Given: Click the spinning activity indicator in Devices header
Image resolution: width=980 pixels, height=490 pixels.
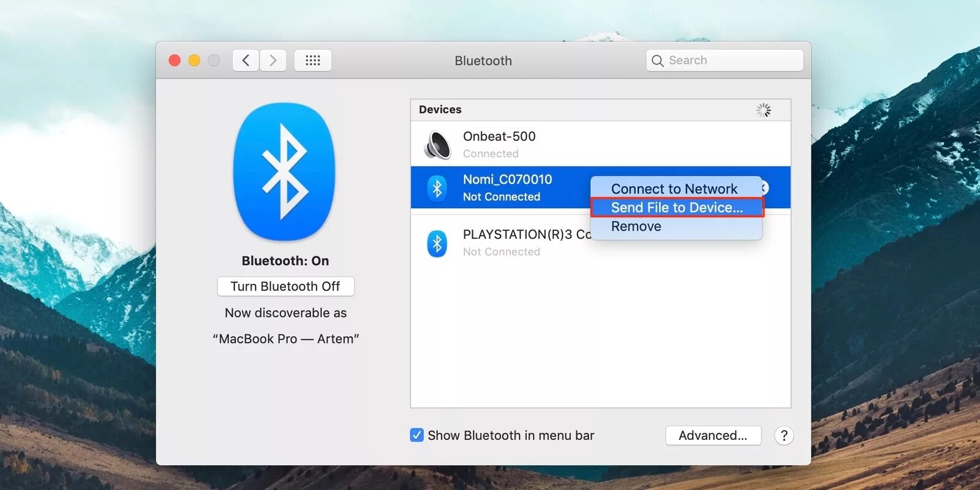Looking at the screenshot, I should (763, 110).
